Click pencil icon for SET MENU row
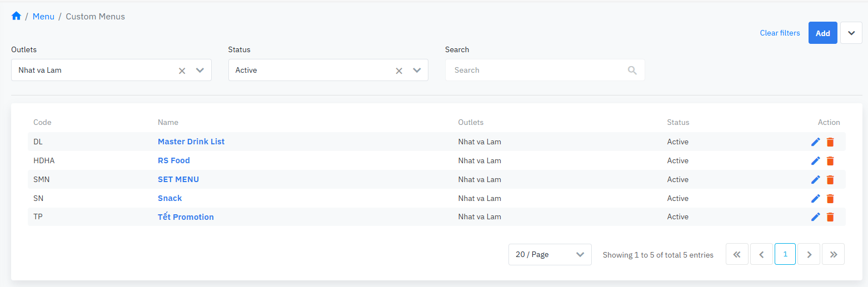The width and height of the screenshot is (868, 287). [x=815, y=180]
